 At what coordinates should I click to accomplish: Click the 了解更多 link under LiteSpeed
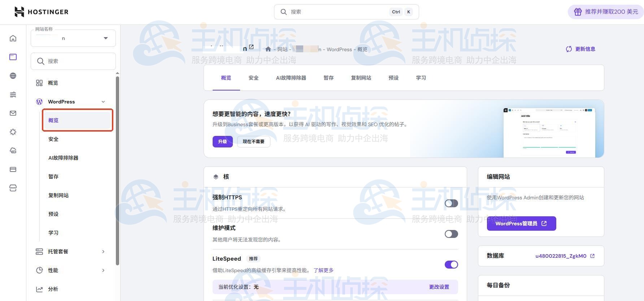click(x=323, y=270)
